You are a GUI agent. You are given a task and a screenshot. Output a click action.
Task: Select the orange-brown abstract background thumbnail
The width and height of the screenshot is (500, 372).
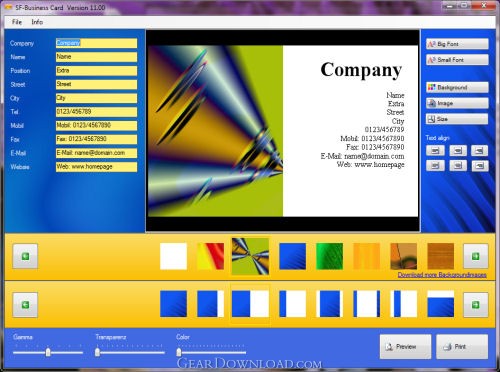point(403,256)
